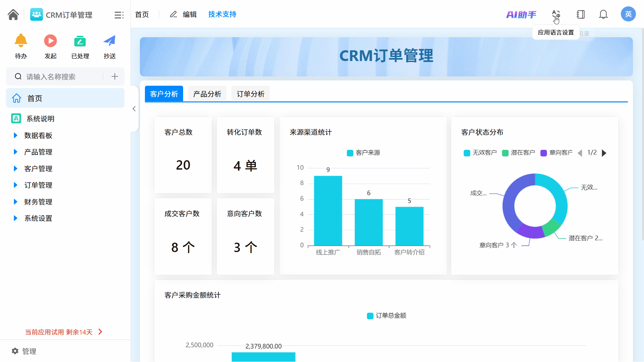Image resolution: width=644 pixels, height=362 pixels.
Task: Expand 系统设置 tree node
Action: pos(15,218)
